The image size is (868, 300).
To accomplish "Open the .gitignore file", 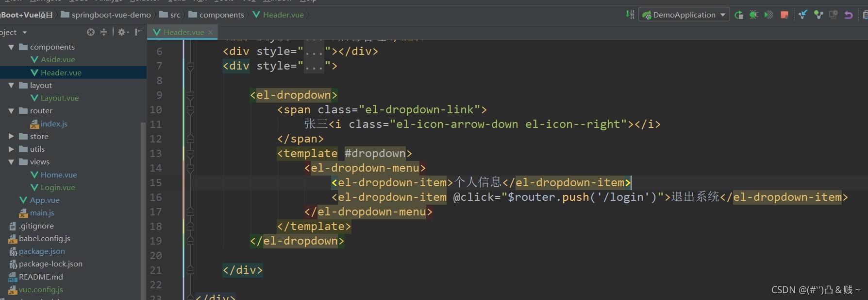I will 36,226.
